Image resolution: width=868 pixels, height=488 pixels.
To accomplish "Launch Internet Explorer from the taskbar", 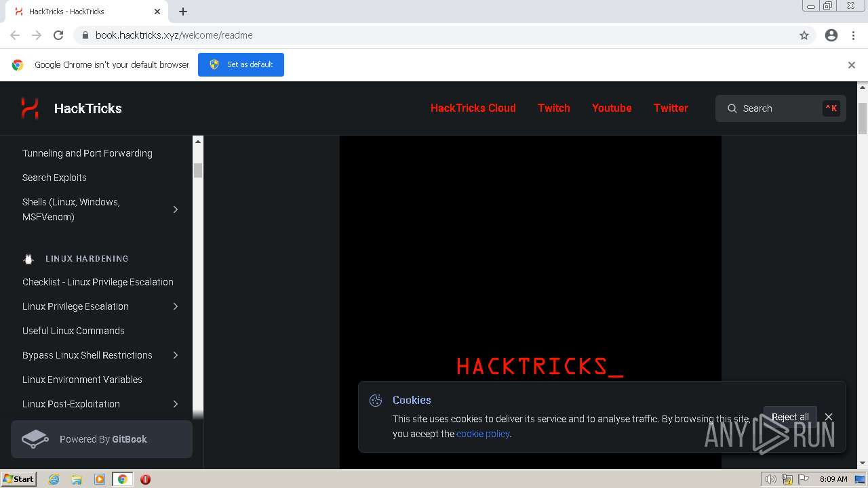I will coord(54,479).
